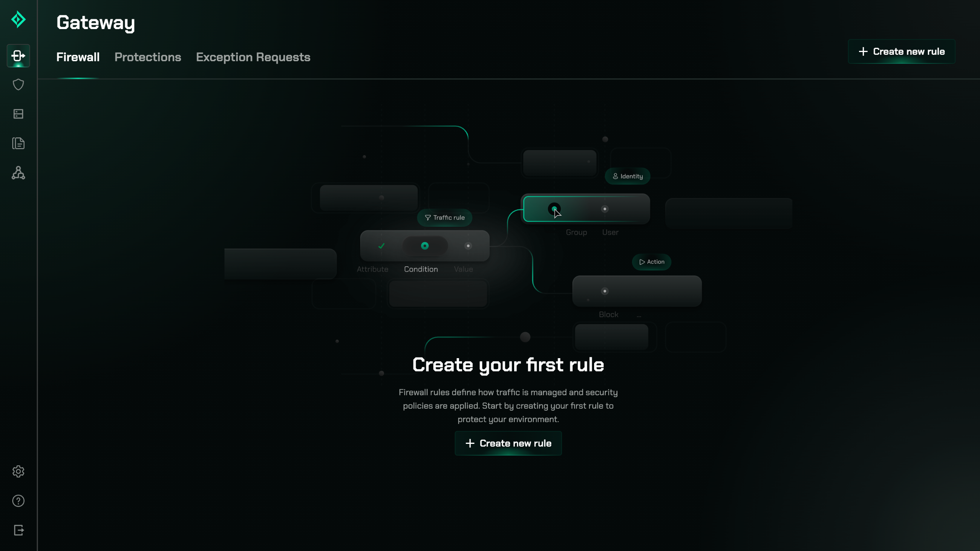Open the Exception Requests tab
The height and width of the screenshot is (551, 980).
[x=253, y=57]
